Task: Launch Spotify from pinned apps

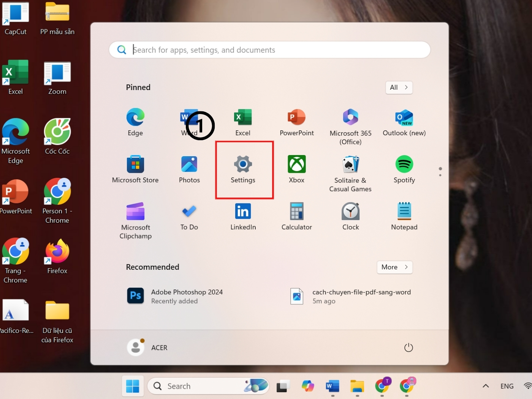Action: [x=404, y=169]
